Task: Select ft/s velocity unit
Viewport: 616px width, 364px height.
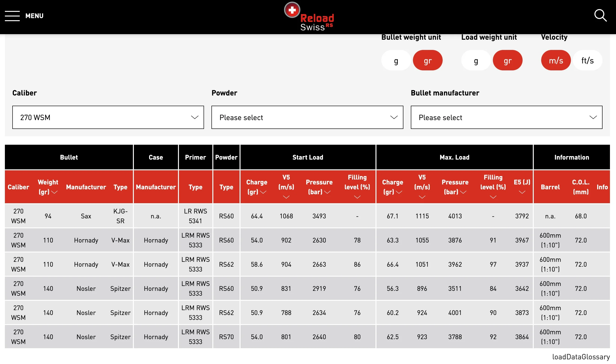Action: 588,60
